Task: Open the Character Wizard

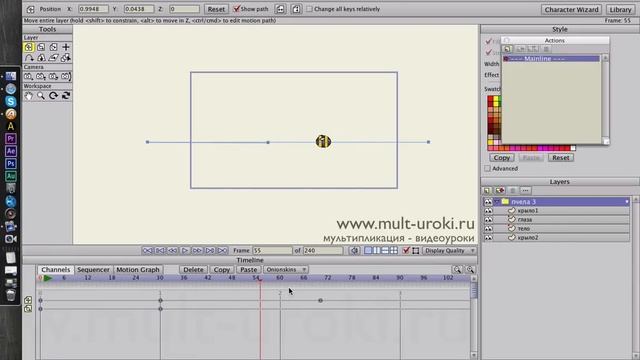Action: coord(571,9)
